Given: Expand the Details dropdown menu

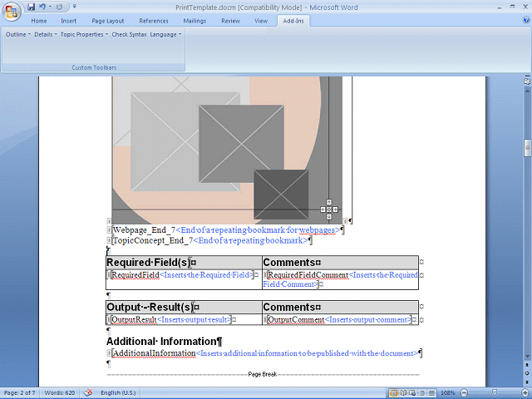Looking at the screenshot, I should [46, 34].
